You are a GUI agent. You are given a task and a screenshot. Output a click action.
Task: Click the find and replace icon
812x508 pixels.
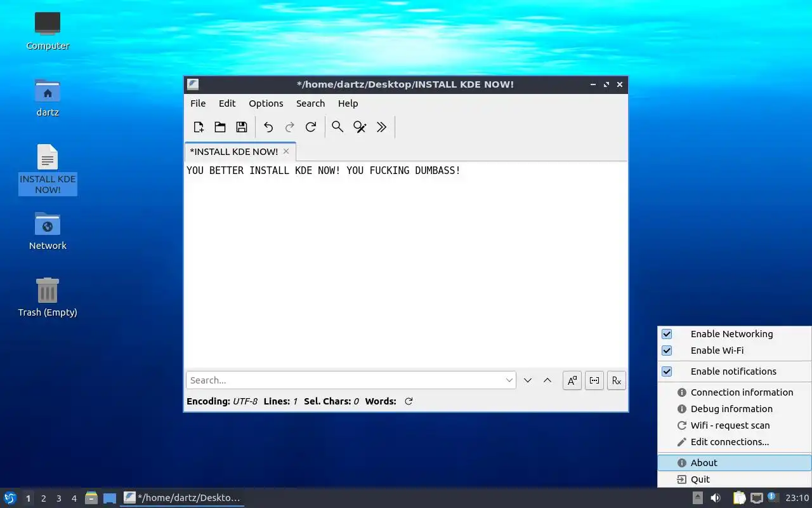(360, 127)
